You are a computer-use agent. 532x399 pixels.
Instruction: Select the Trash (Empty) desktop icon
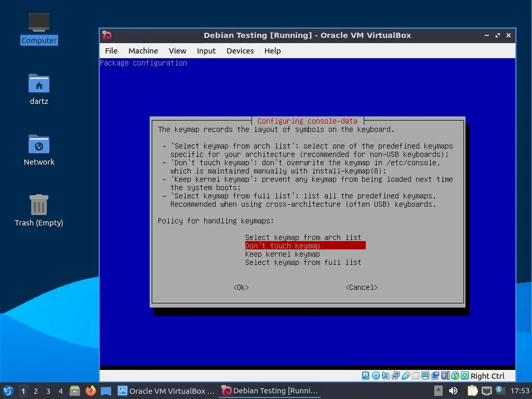point(39,210)
